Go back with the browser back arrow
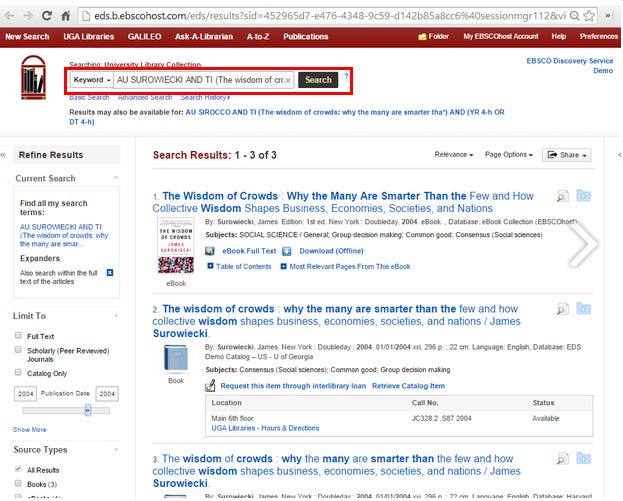 pyautogui.click(x=10, y=16)
